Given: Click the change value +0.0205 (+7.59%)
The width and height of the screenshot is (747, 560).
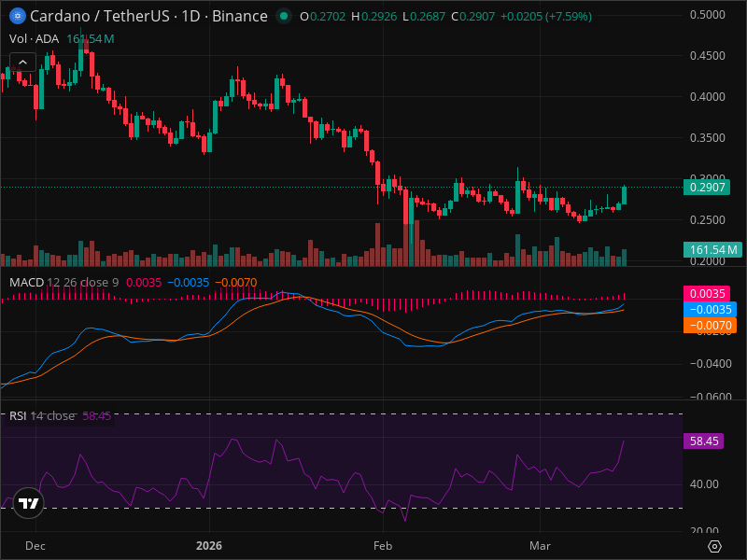Looking at the screenshot, I should (546, 17).
